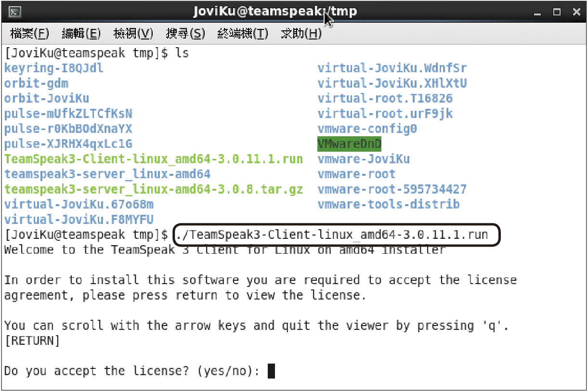Image resolution: width=588 pixels, height=392 pixels.
Task: Click the [RETURN] prompt text
Action: point(32,341)
